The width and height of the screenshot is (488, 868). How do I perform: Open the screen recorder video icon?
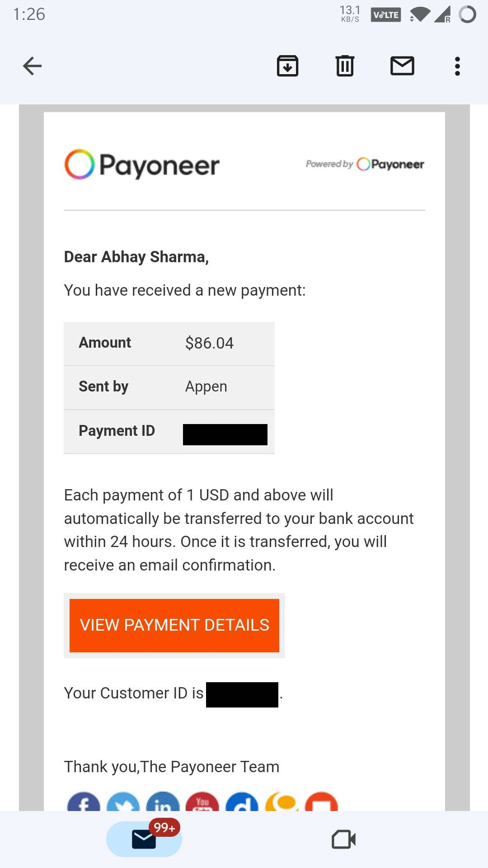click(344, 839)
